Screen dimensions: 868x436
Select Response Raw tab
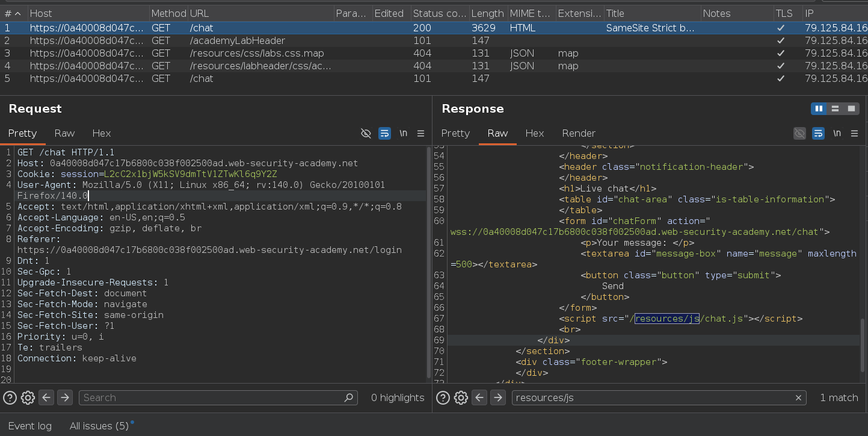tap(497, 133)
